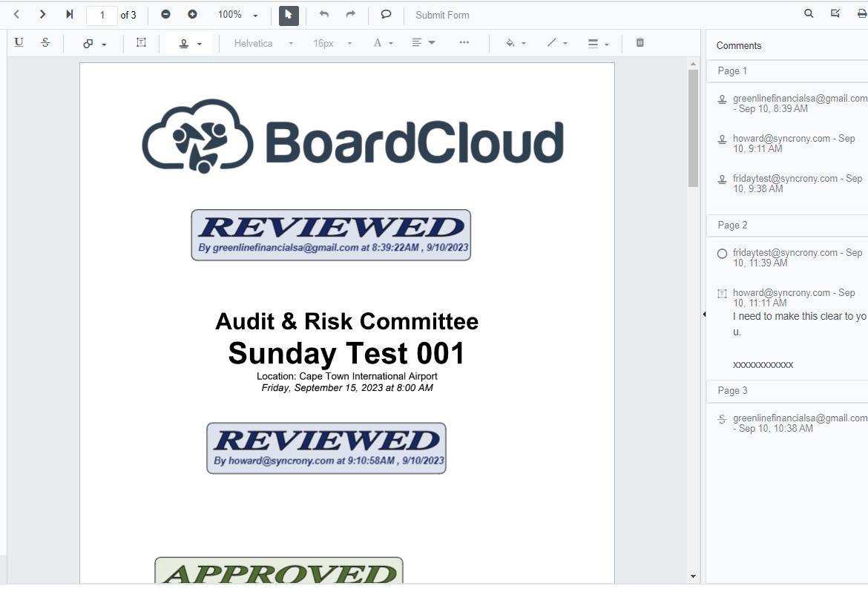
Task: Select fridaytest@syncrony.com comment from 9:38 AM
Action: click(x=797, y=184)
